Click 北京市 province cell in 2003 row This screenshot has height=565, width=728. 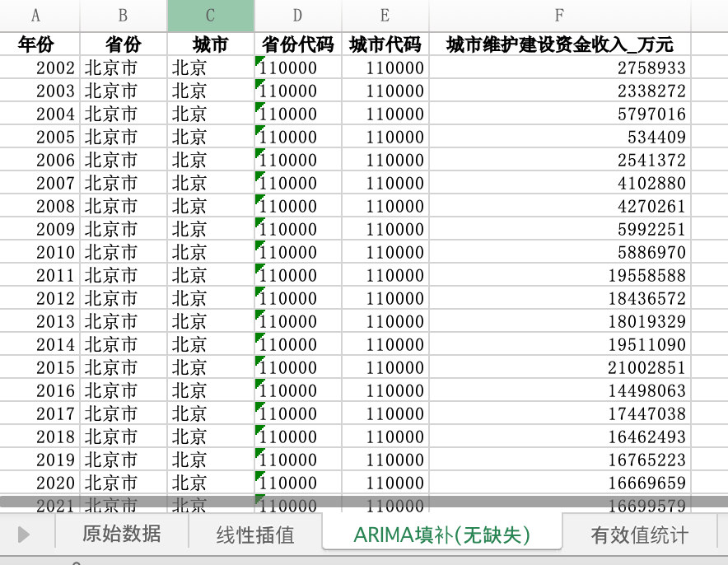[124, 91]
